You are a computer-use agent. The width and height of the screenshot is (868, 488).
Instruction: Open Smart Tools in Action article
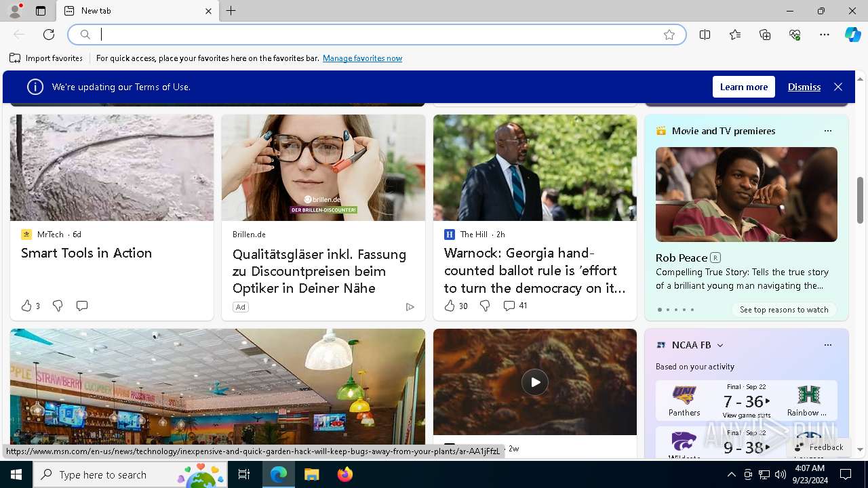point(86,253)
